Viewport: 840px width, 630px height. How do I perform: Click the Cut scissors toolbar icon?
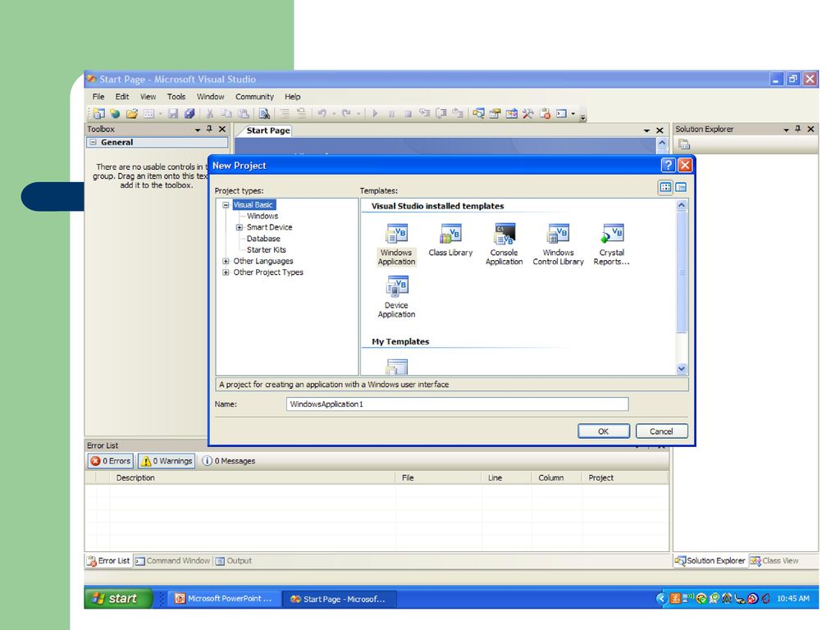click(x=210, y=113)
